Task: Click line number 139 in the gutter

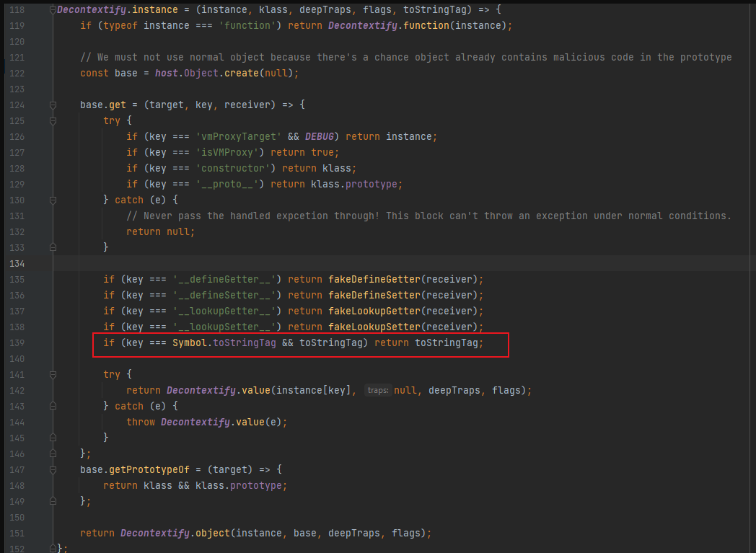Action: click(x=17, y=343)
